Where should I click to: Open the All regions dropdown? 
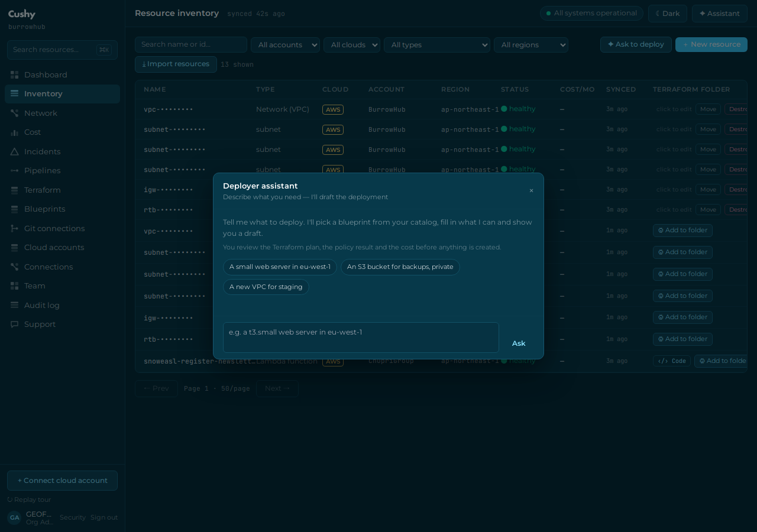coord(531,45)
